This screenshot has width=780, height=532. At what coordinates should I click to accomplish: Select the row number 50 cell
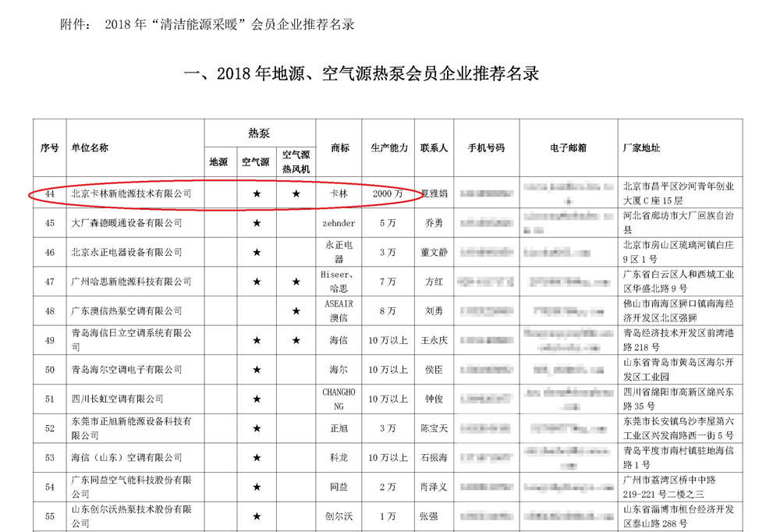click(50, 370)
